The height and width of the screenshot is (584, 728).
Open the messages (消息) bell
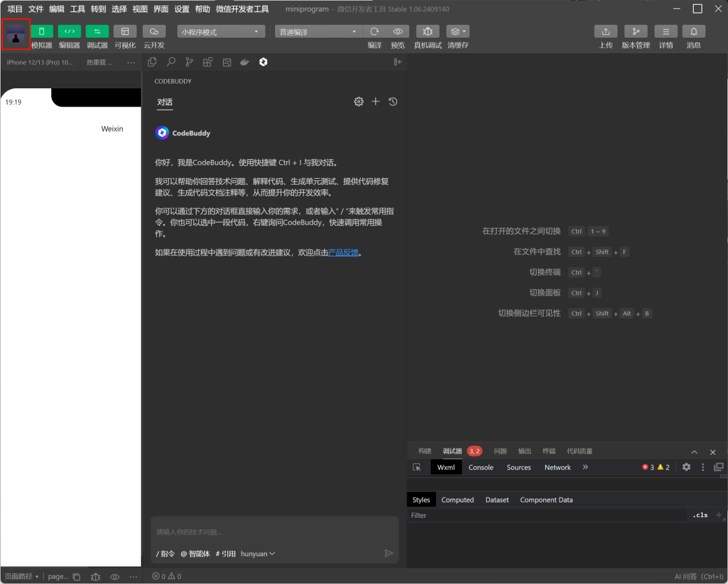pyautogui.click(x=694, y=31)
